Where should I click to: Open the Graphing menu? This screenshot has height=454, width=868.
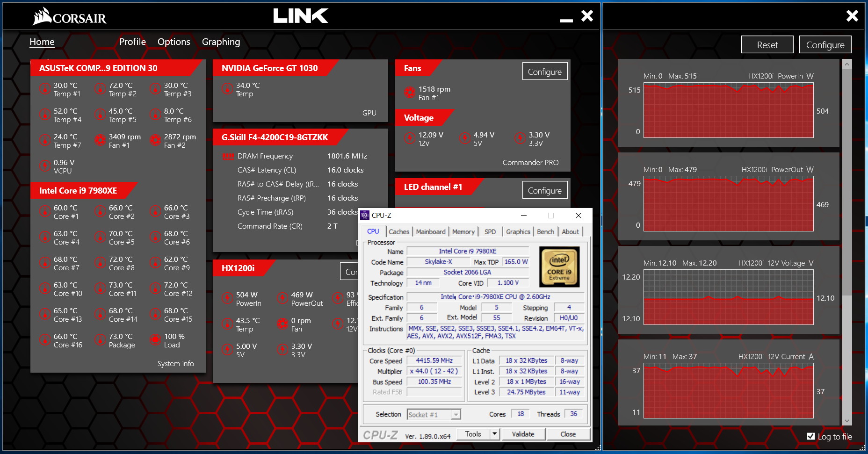pyautogui.click(x=221, y=42)
